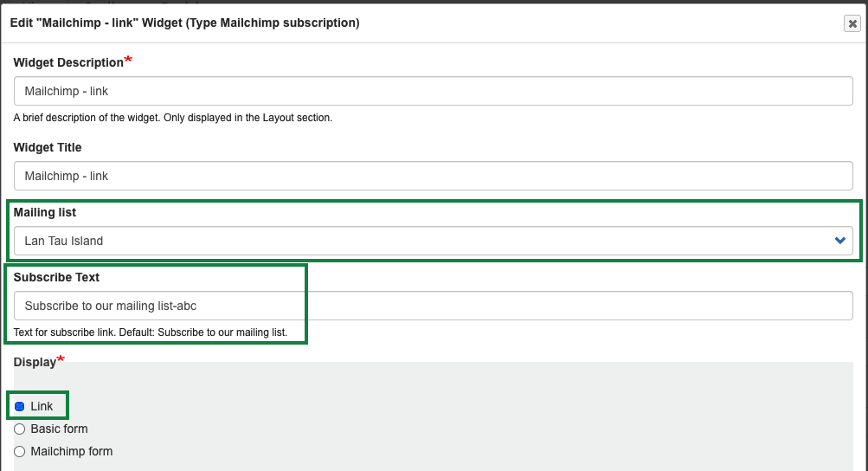Select the Mailchimp form display option
Image resolution: width=868 pixels, height=471 pixels.
click(x=19, y=452)
